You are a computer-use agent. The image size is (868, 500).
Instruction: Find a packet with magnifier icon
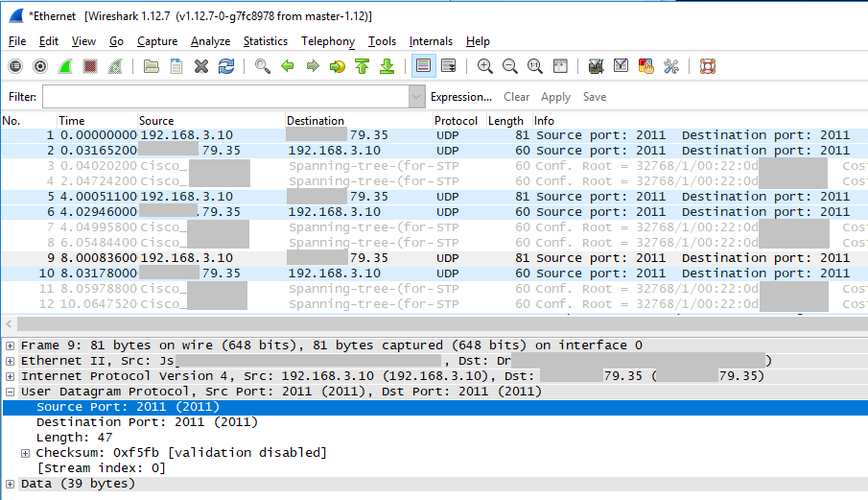coord(263,66)
